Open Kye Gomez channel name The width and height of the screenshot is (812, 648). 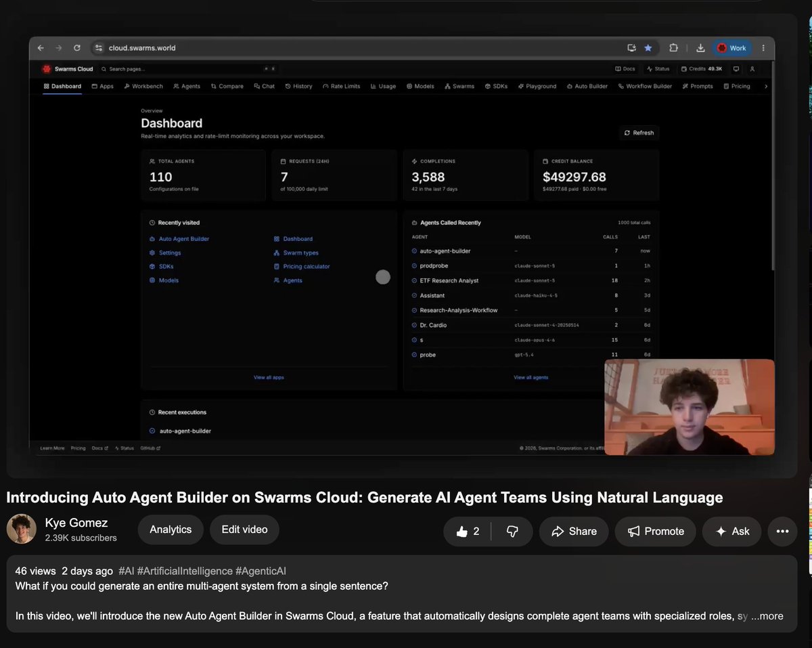point(76,523)
